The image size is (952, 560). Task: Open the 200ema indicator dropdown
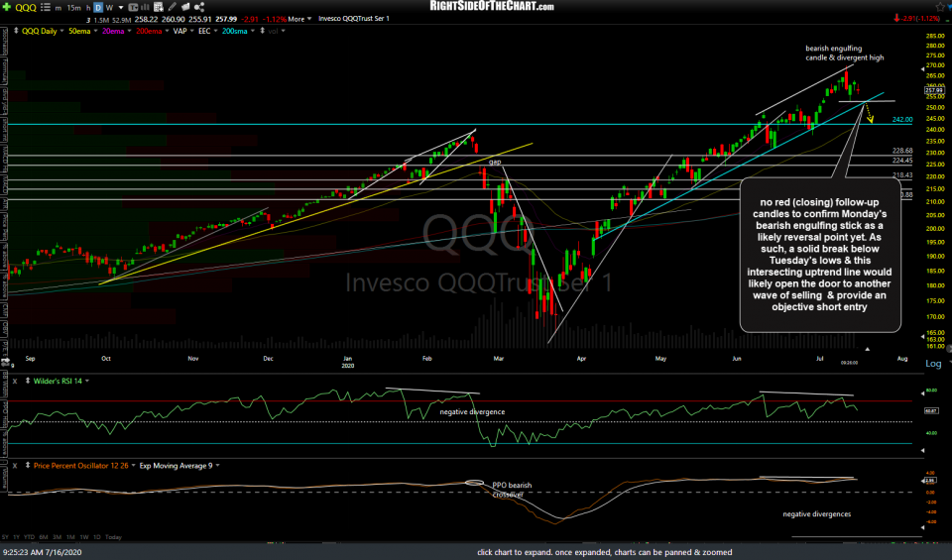point(167,31)
